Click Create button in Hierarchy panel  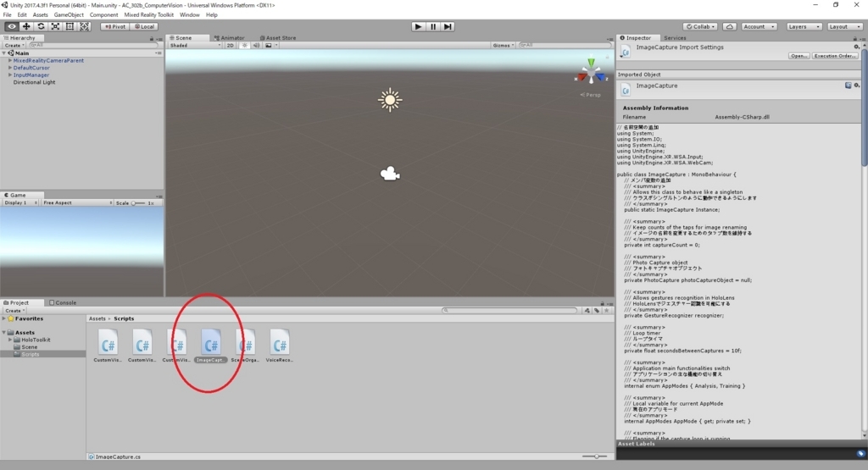14,46
